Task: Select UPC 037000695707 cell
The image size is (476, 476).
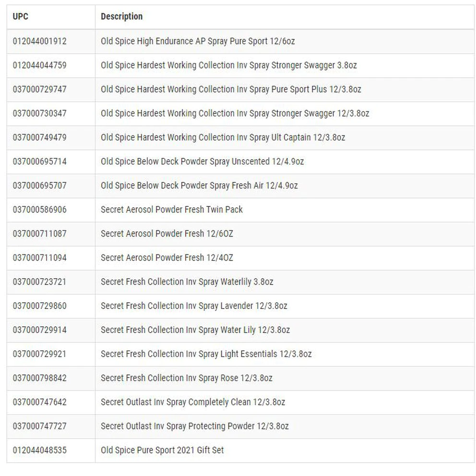Action: coord(39,185)
